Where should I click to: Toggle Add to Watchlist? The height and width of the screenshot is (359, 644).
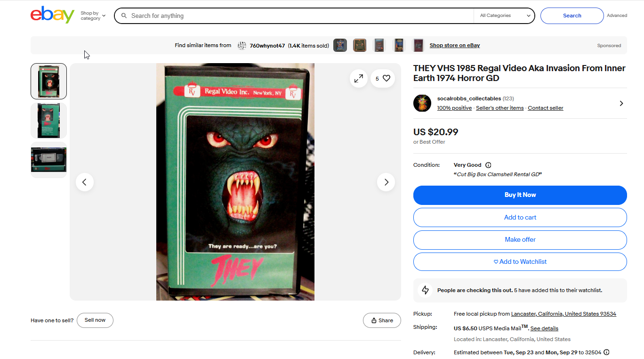point(520,261)
